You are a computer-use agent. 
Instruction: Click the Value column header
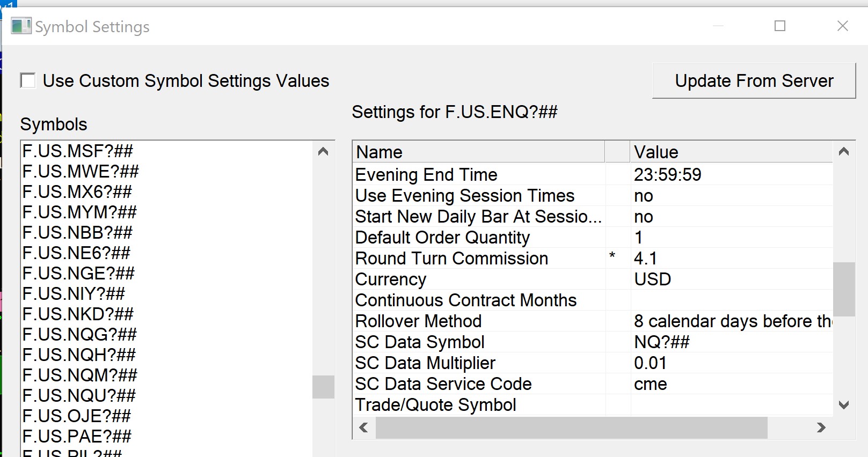click(x=730, y=152)
